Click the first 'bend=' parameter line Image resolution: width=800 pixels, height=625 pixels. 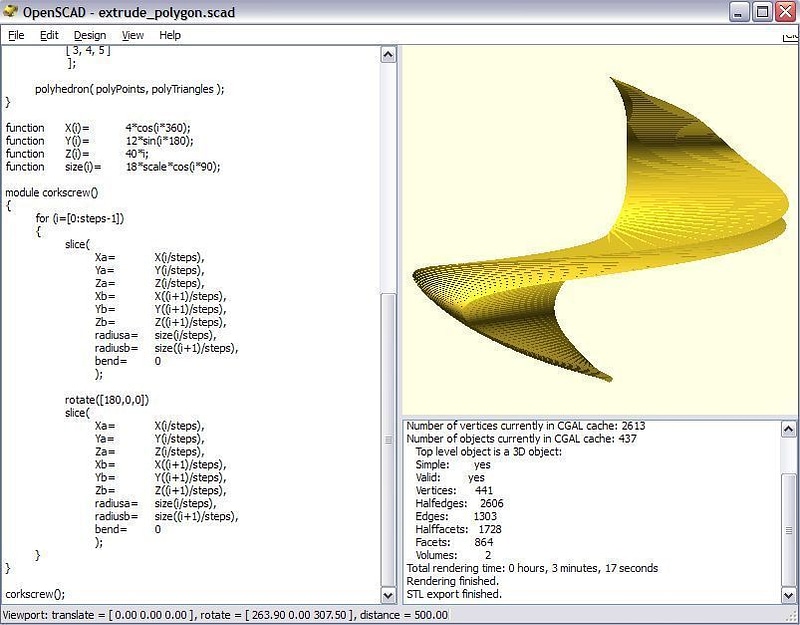(x=128, y=361)
